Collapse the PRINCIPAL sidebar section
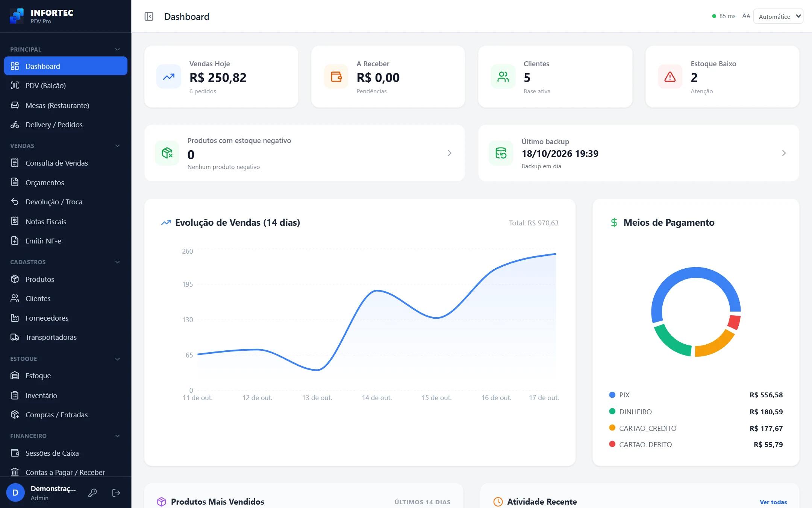 pyautogui.click(x=117, y=49)
